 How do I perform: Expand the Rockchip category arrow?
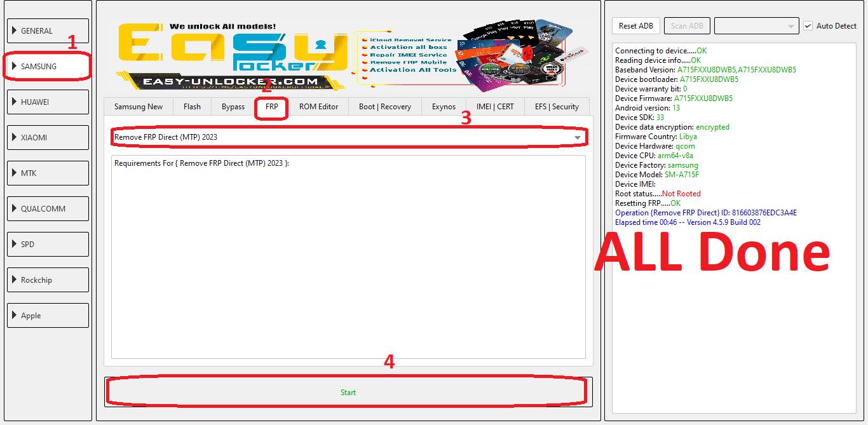coord(15,280)
